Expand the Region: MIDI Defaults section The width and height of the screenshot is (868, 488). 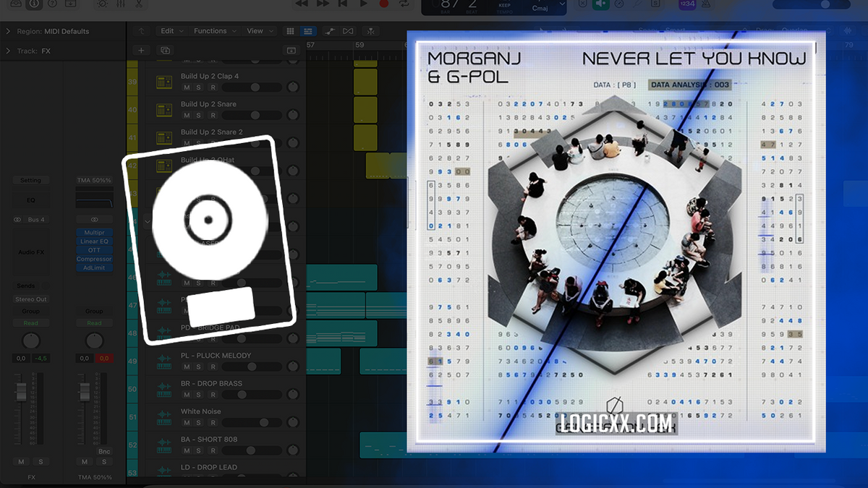click(7, 31)
